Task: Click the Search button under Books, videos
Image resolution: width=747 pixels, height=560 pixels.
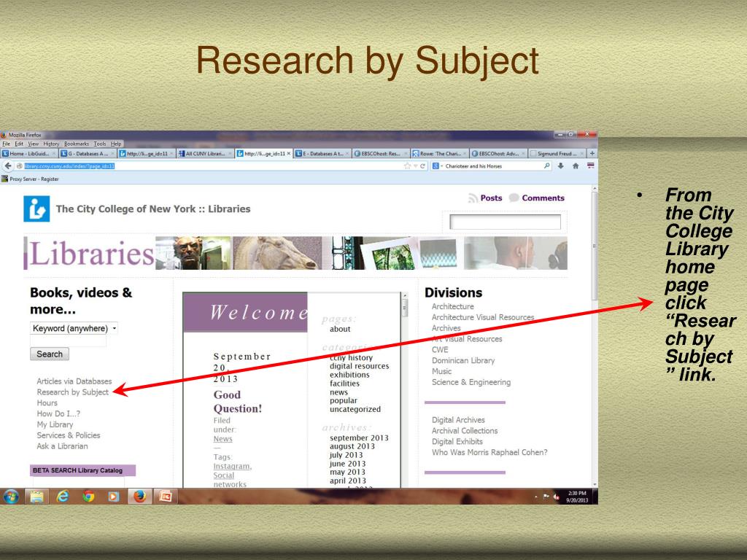Action: pos(50,354)
